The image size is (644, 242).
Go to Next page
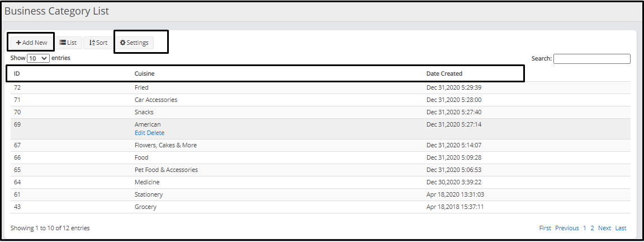[604, 228]
